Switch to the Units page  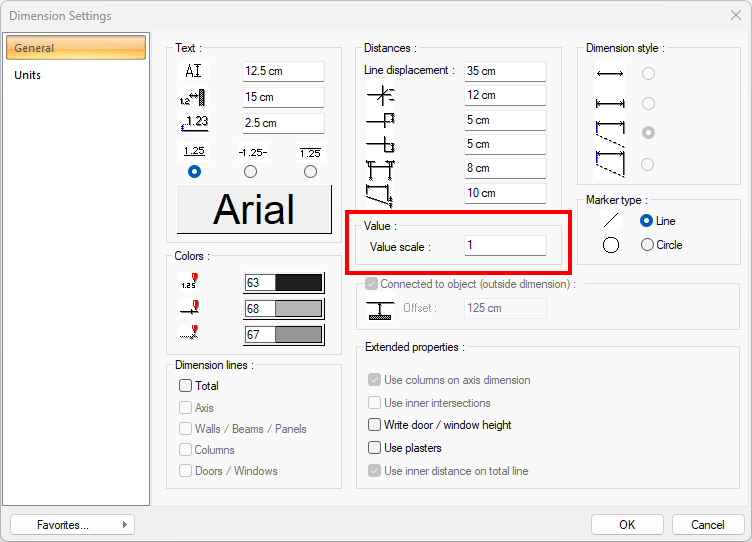(28, 75)
